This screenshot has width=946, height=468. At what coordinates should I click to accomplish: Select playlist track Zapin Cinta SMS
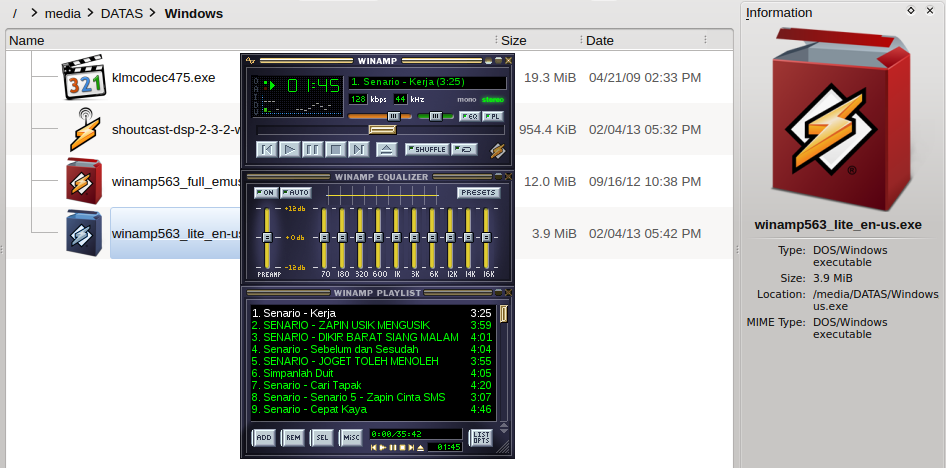click(x=372, y=397)
